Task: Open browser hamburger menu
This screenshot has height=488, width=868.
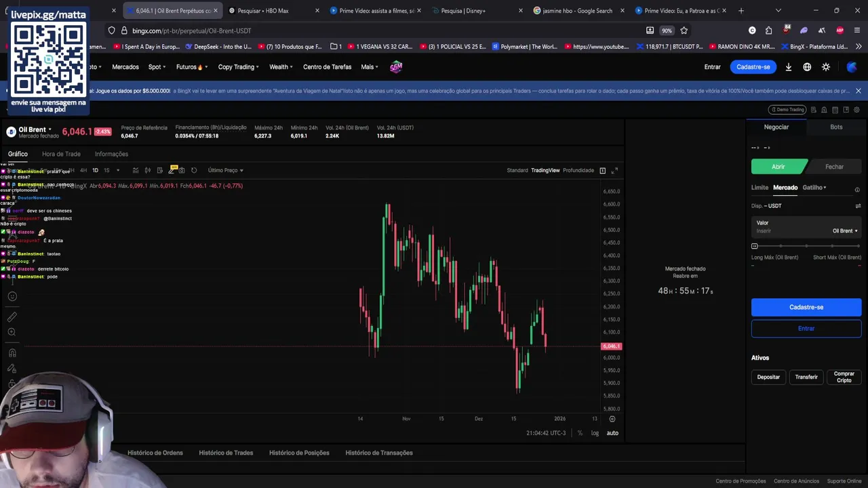Action: pos(857,30)
